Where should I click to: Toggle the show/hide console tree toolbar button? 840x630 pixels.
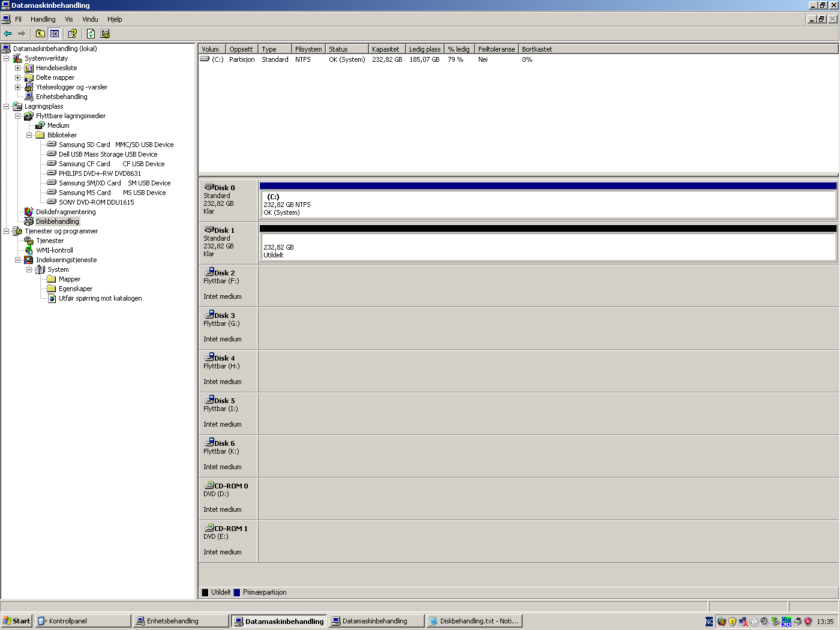[55, 34]
